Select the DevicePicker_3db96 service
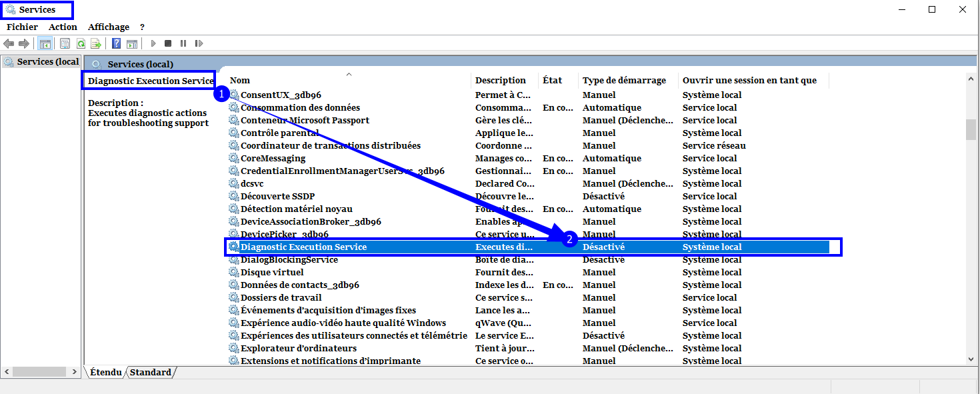 pyautogui.click(x=285, y=234)
